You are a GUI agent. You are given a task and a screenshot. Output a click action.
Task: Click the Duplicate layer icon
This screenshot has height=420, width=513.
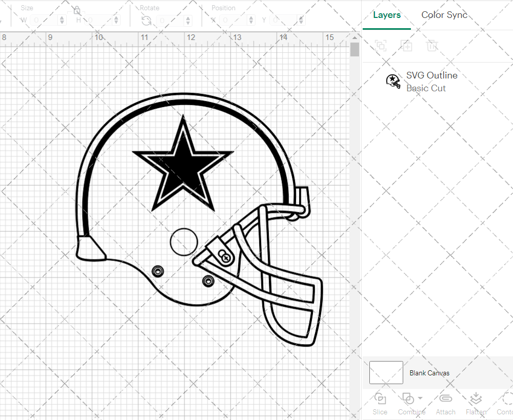[x=407, y=46]
